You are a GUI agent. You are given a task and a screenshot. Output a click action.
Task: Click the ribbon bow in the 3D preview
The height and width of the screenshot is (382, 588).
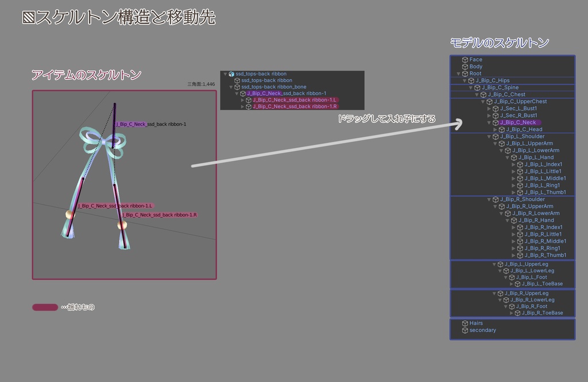tap(102, 142)
